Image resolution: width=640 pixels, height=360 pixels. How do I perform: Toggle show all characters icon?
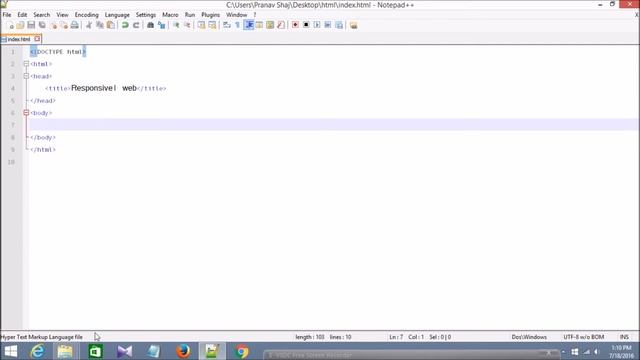238,25
